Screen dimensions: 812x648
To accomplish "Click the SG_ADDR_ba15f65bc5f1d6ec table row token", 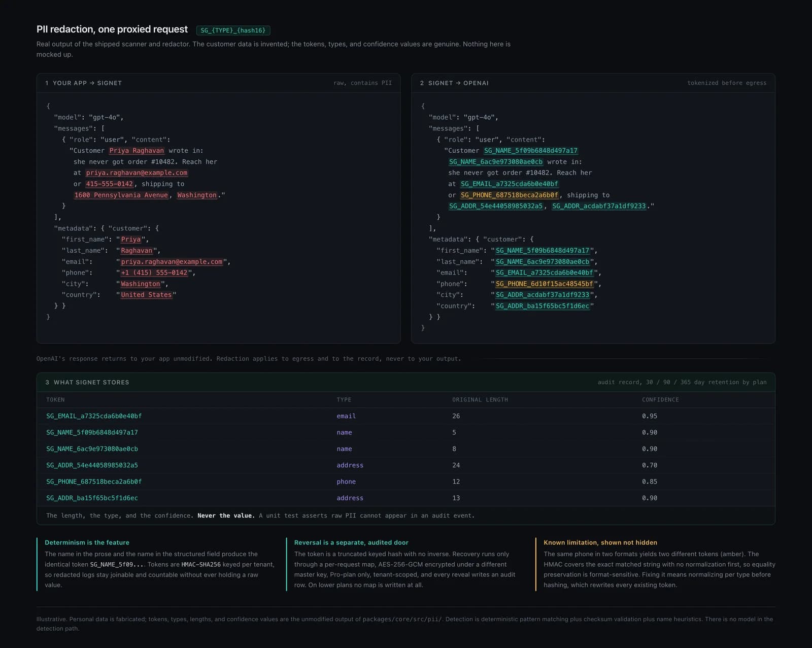I will (92, 498).
